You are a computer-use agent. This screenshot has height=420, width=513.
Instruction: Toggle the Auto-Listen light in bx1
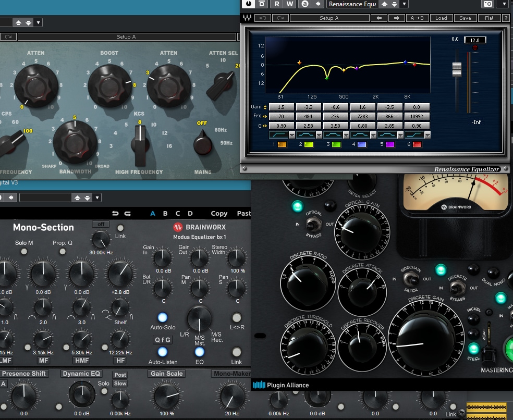(x=162, y=352)
